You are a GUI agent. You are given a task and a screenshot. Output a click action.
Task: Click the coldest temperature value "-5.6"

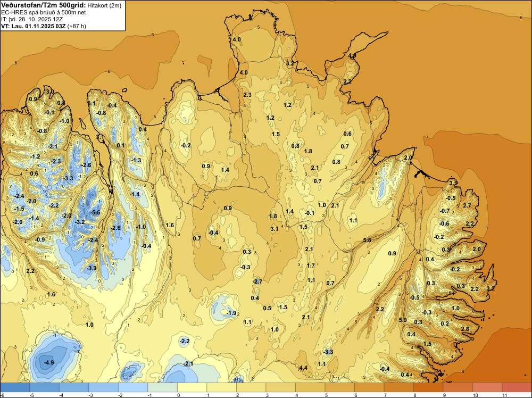[x=95, y=213]
